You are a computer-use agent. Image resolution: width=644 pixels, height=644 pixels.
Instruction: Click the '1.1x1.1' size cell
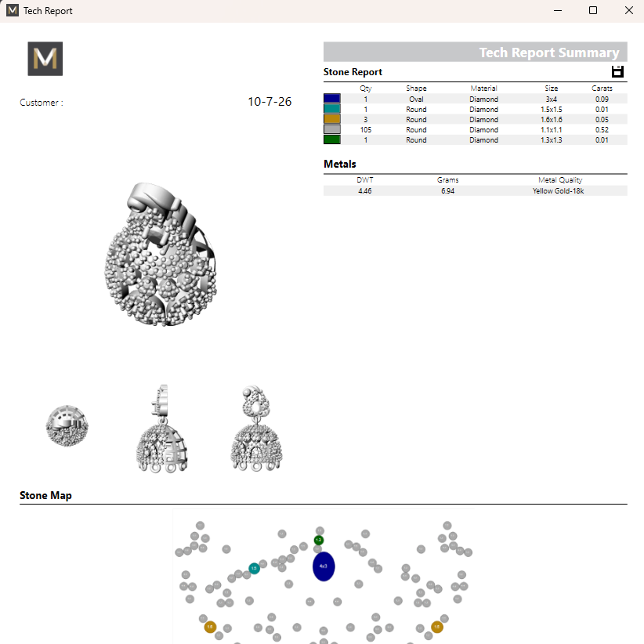coord(552,130)
